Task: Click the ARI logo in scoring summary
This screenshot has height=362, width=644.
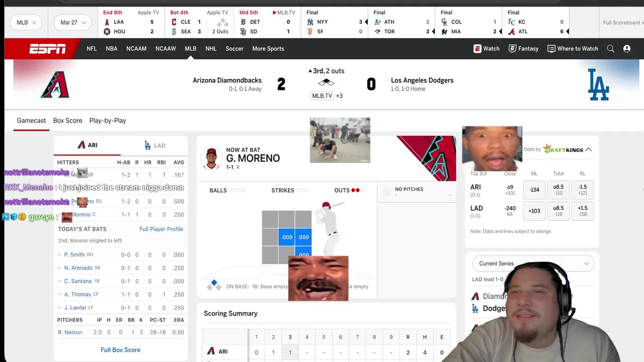Action: [211, 351]
